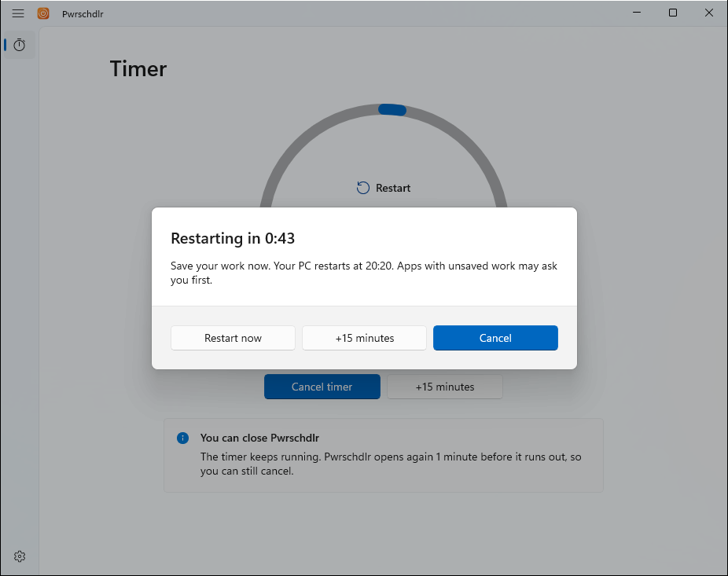Add +15 minutes in the dialog

click(365, 338)
